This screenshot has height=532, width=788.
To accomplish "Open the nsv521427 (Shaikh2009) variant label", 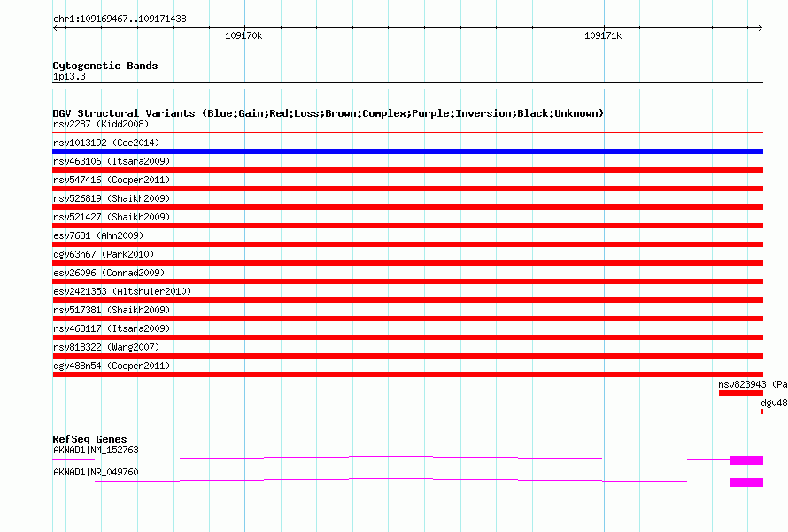I will click(112, 217).
